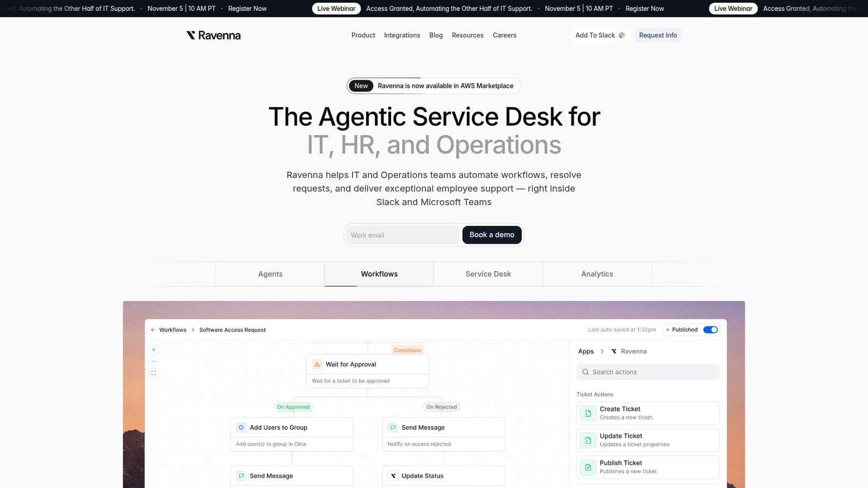Image resolution: width=868 pixels, height=488 pixels.
Task: Click the Search actions field
Action: pyautogui.click(x=648, y=372)
